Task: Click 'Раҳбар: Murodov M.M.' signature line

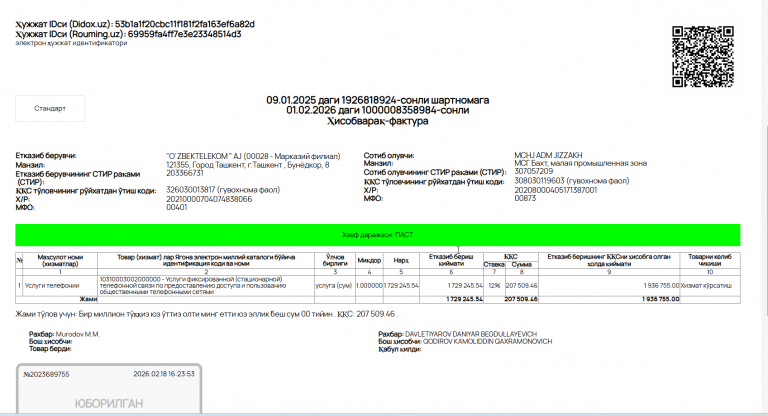Action: click(x=64, y=334)
